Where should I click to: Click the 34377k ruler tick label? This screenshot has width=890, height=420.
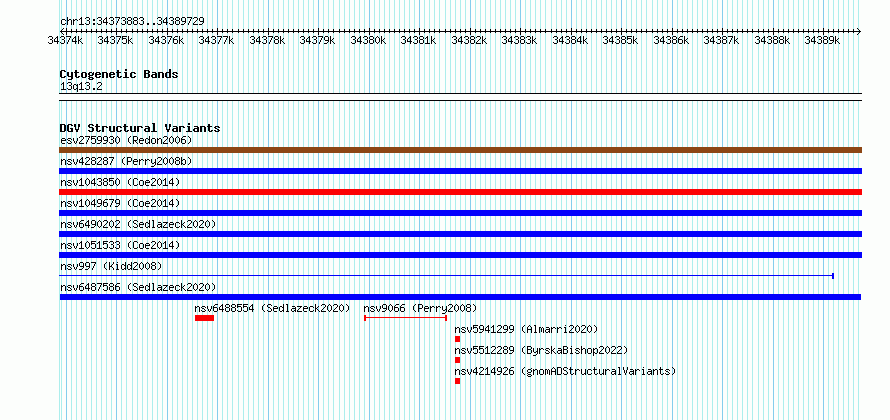[x=217, y=40]
